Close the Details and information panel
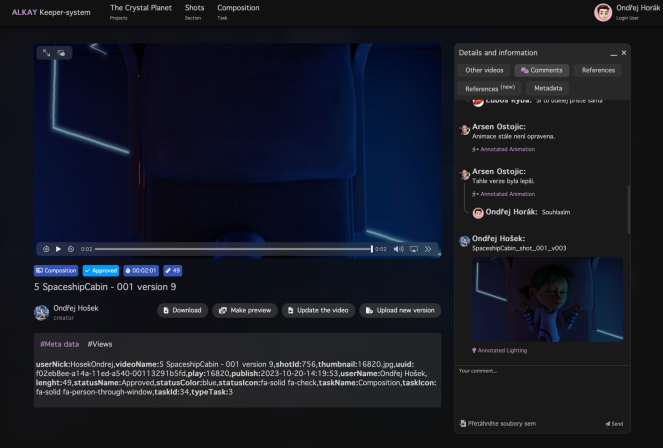Image resolution: width=663 pixels, height=448 pixels. 624,53
